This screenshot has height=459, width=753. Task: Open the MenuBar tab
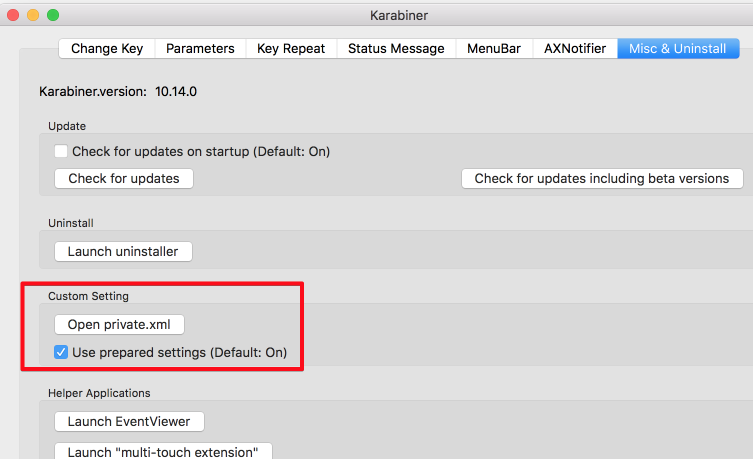tap(494, 48)
